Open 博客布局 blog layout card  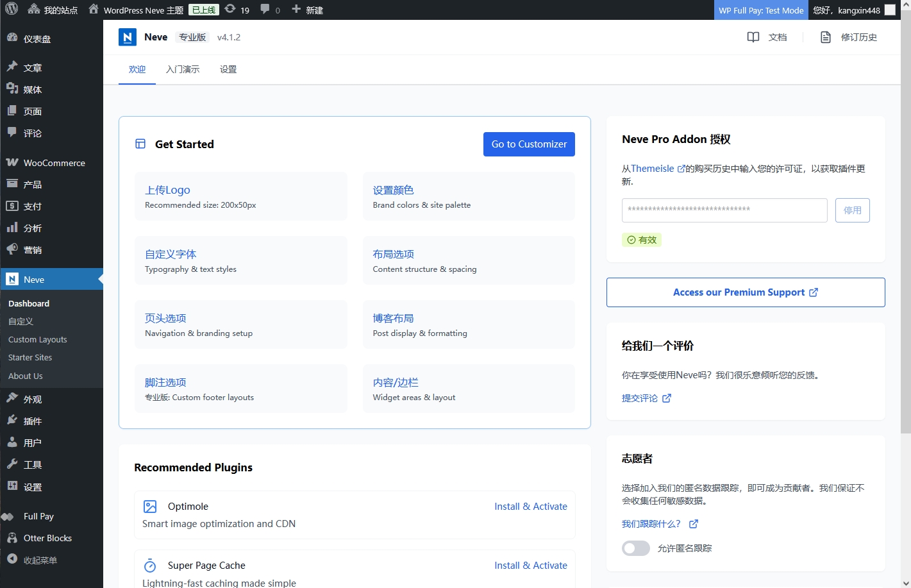(x=469, y=324)
